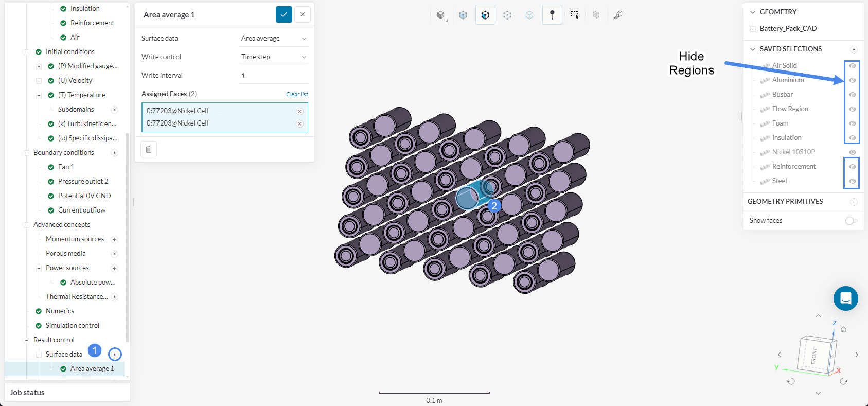Toggle the Show faces switch

(x=851, y=221)
